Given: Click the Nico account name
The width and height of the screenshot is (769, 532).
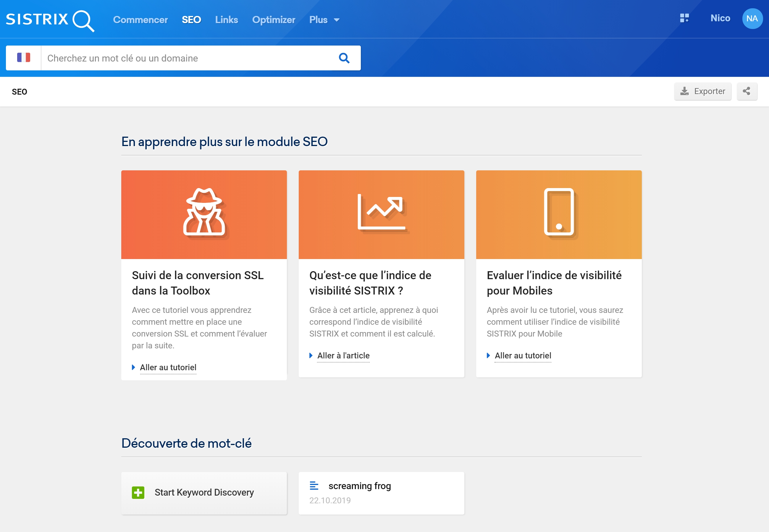Looking at the screenshot, I should [x=720, y=18].
